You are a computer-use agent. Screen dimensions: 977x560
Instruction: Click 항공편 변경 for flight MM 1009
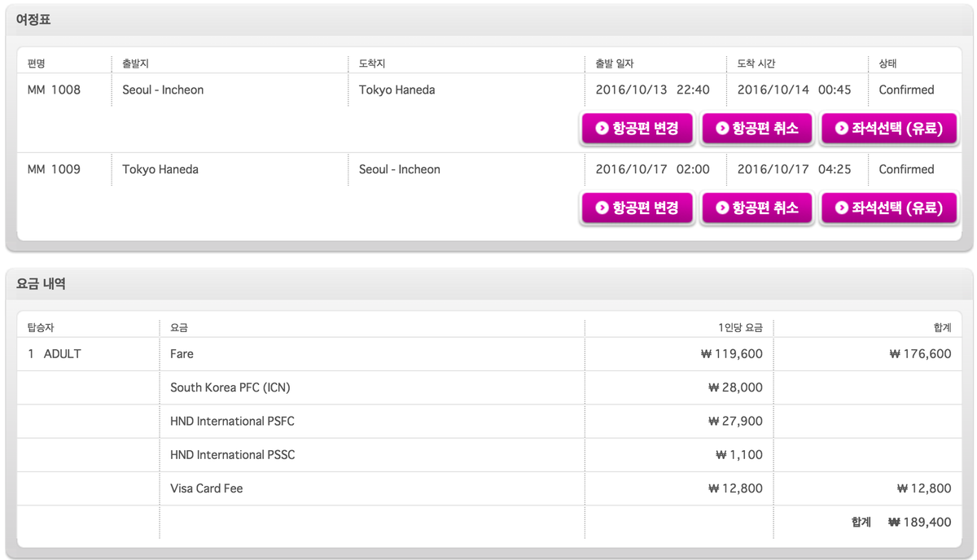coord(637,208)
